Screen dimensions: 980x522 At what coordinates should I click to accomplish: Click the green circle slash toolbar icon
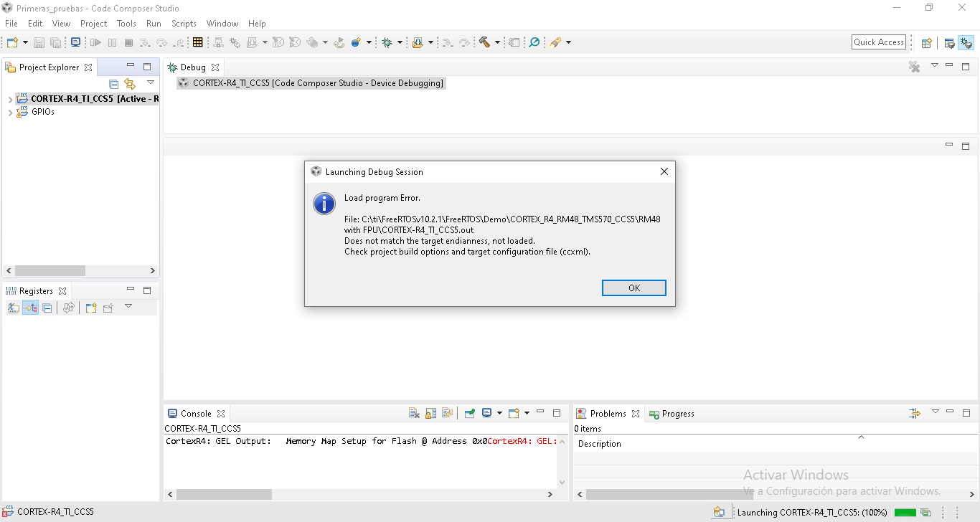[x=534, y=42]
